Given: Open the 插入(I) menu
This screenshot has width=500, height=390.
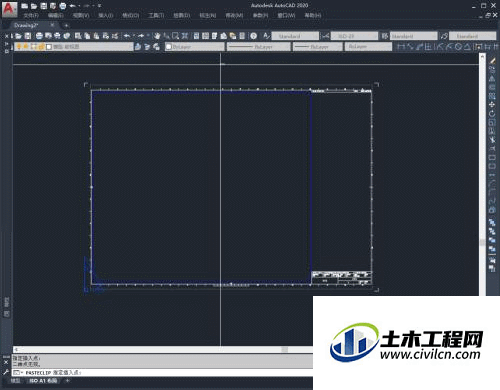Looking at the screenshot, I should coord(106,15).
